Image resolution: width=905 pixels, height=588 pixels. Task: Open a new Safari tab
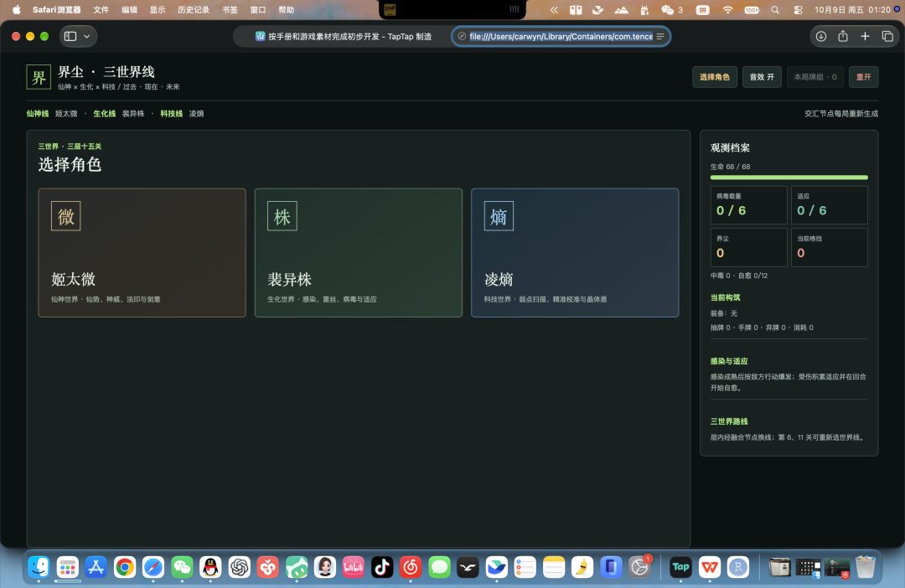[865, 36]
